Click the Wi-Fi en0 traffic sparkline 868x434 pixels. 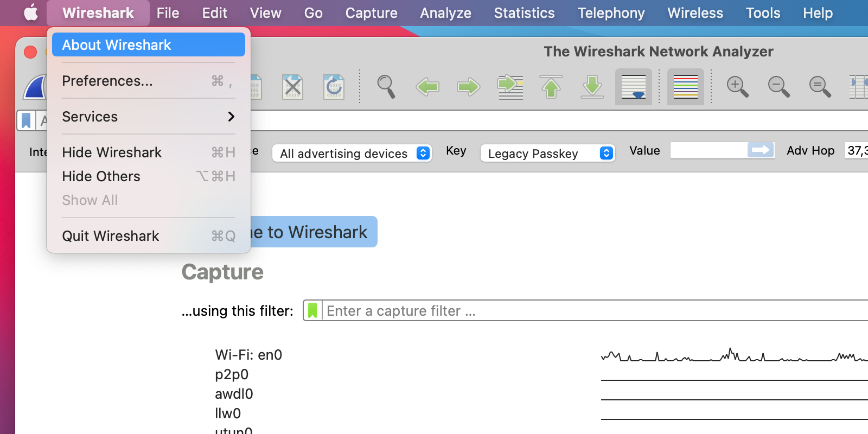pos(735,355)
